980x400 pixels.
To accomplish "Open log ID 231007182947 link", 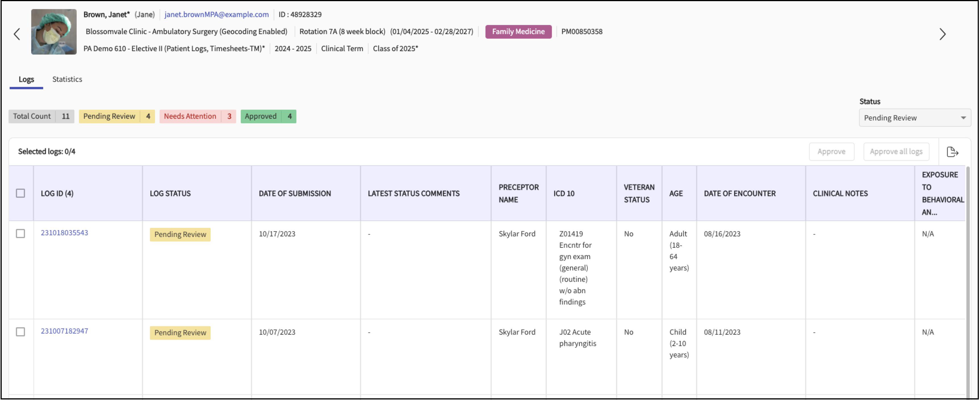I will point(64,331).
